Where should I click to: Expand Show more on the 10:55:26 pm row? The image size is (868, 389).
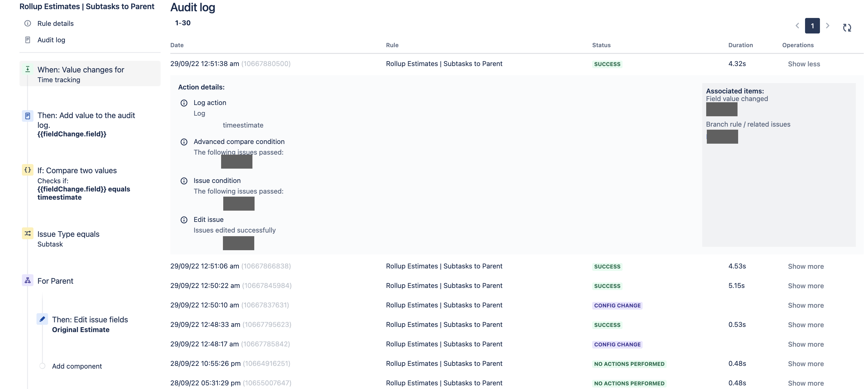click(x=806, y=363)
